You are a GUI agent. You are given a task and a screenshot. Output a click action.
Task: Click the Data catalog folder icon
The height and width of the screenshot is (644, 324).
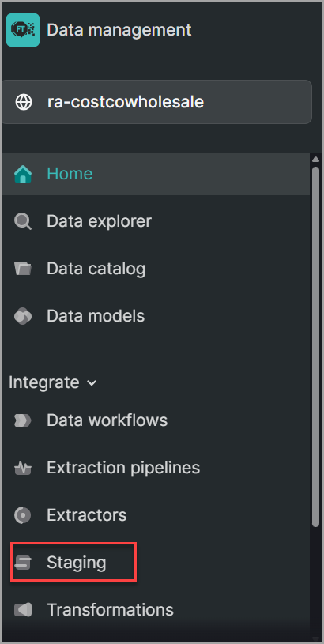point(23,269)
